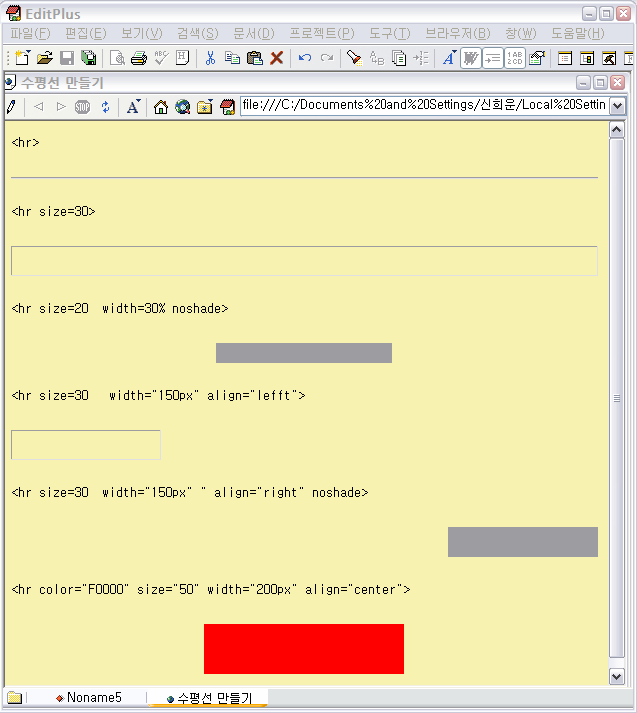Minimize the 수평선 만들기 child window
The width and height of the screenshot is (637, 713).
coord(583,83)
